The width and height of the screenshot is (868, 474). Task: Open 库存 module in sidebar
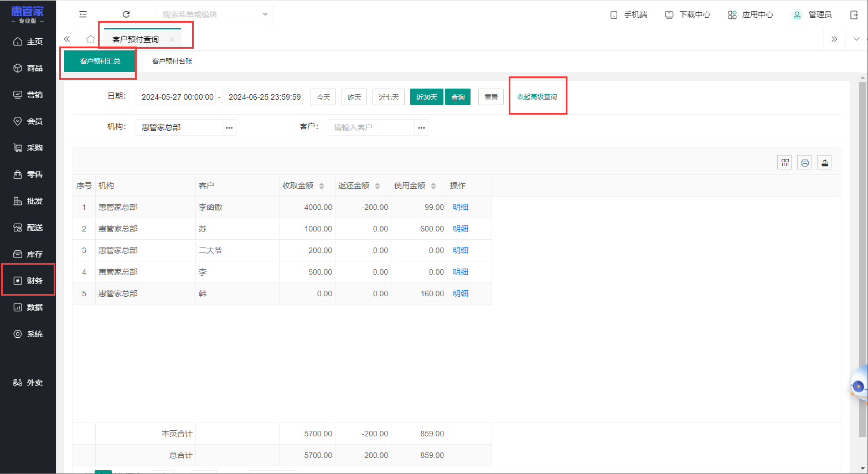pos(28,254)
